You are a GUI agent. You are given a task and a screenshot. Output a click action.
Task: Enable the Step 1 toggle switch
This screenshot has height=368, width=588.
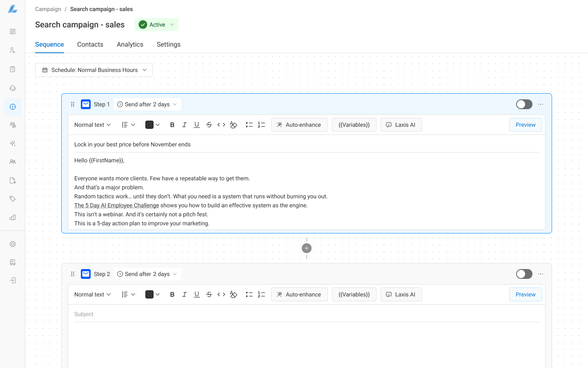(x=524, y=104)
